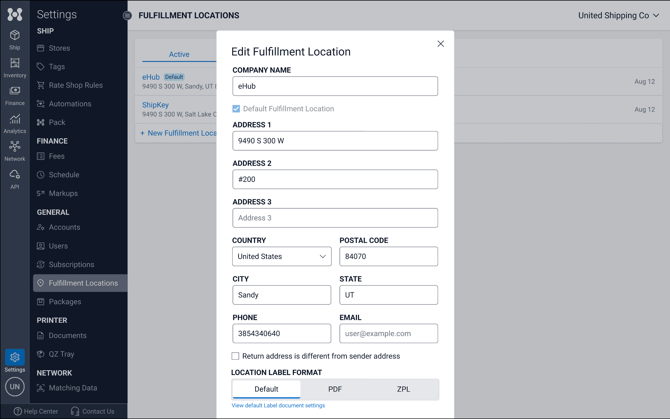Open the Ship section icon
This screenshot has width=670, height=419.
pyautogui.click(x=14, y=39)
